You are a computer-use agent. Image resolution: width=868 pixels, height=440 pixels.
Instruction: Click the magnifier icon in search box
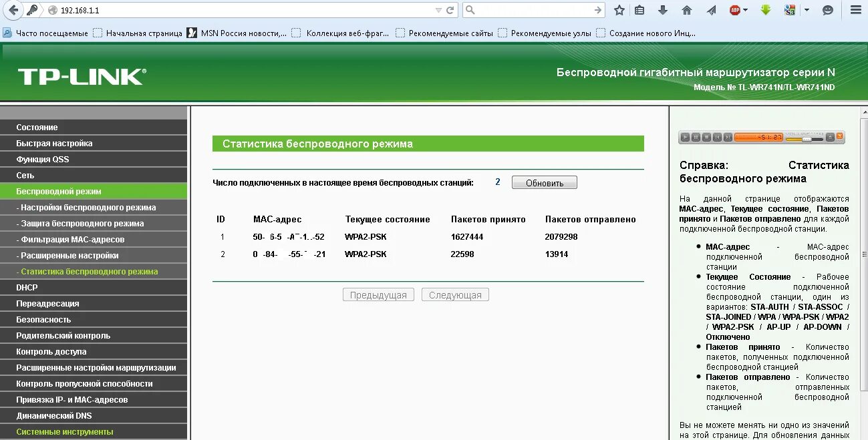pyautogui.click(x=470, y=10)
